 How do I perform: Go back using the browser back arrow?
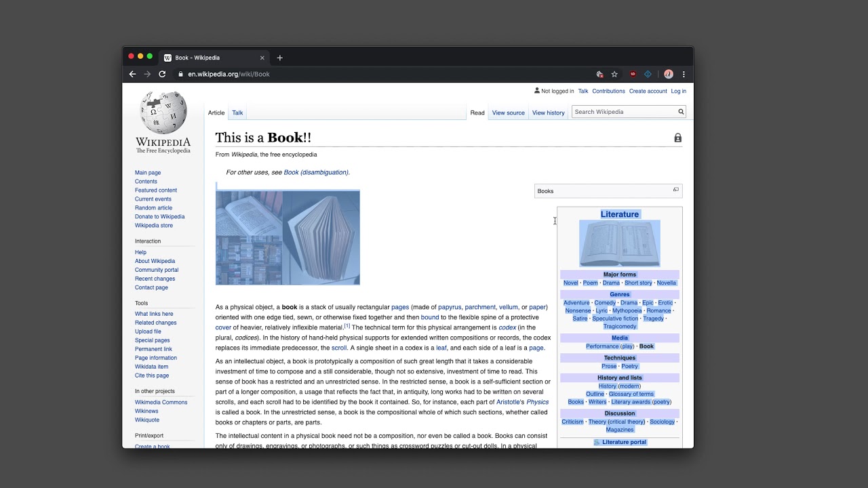point(132,74)
